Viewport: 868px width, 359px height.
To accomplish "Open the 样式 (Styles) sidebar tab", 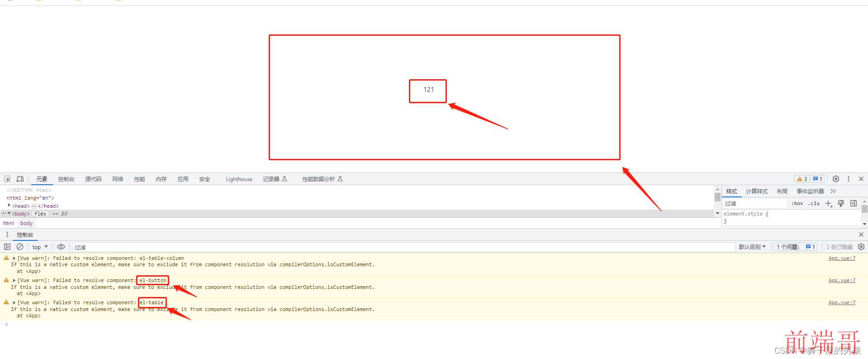I will tap(731, 191).
